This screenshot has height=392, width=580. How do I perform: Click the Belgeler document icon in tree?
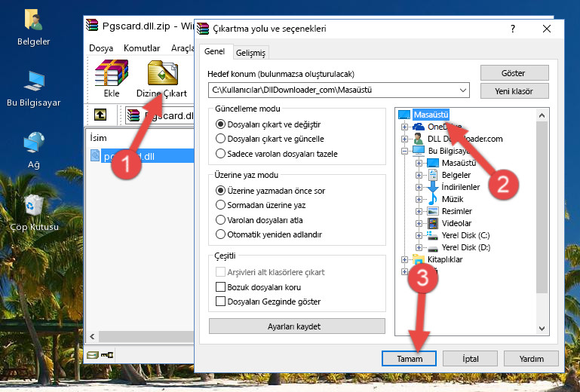click(432, 175)
